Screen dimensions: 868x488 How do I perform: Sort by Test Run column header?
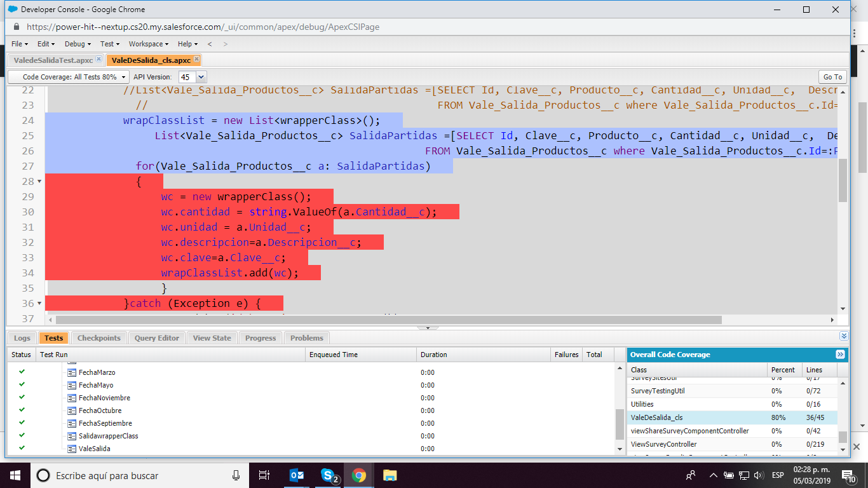pos(170,355)
